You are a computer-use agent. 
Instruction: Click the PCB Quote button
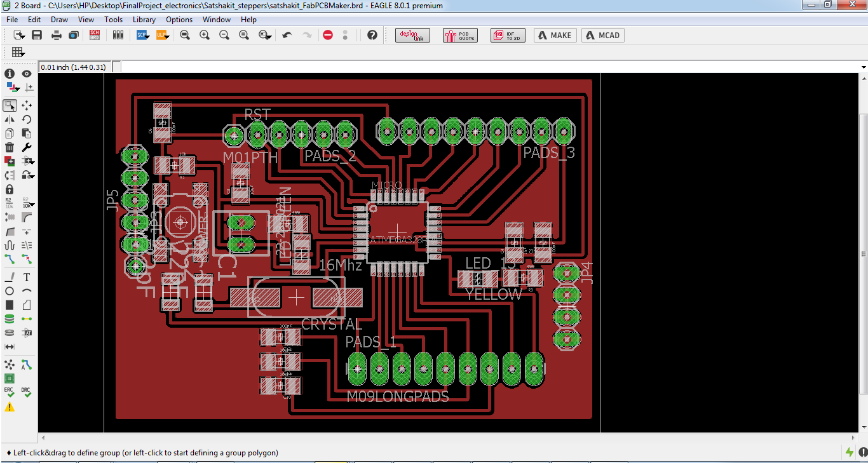click(x=460, y=35)
